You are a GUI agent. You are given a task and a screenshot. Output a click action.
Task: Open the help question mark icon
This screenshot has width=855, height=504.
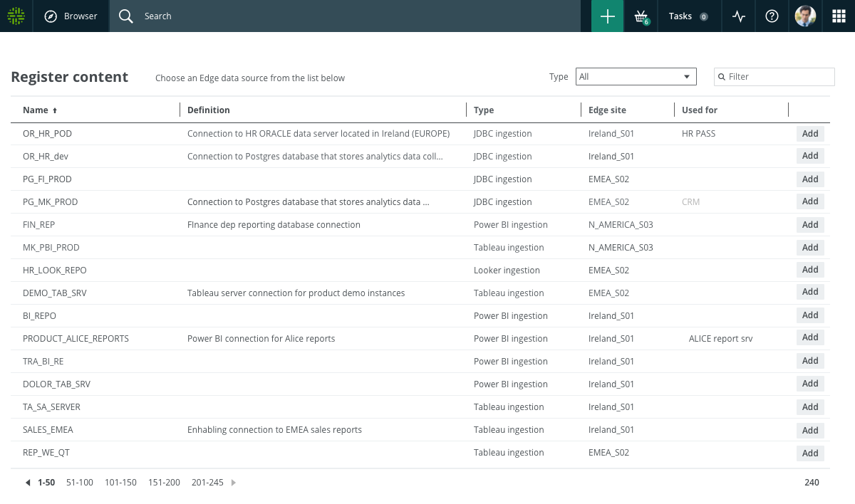[772, 16]
